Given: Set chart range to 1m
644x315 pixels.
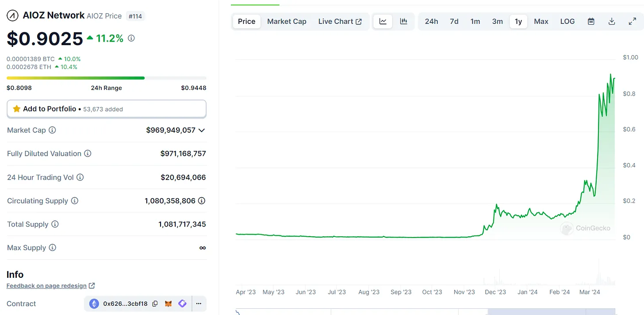Looking at the screenshot, I should 475,21.
